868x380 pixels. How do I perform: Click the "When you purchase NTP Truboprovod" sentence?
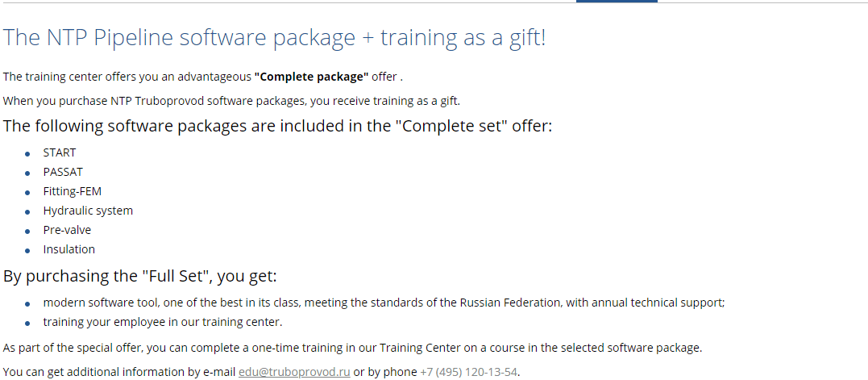tap(231, 101)
